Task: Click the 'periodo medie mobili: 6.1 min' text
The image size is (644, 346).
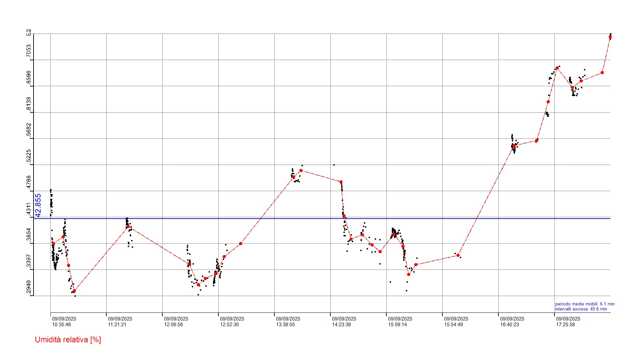Action: tap(584, 304)
